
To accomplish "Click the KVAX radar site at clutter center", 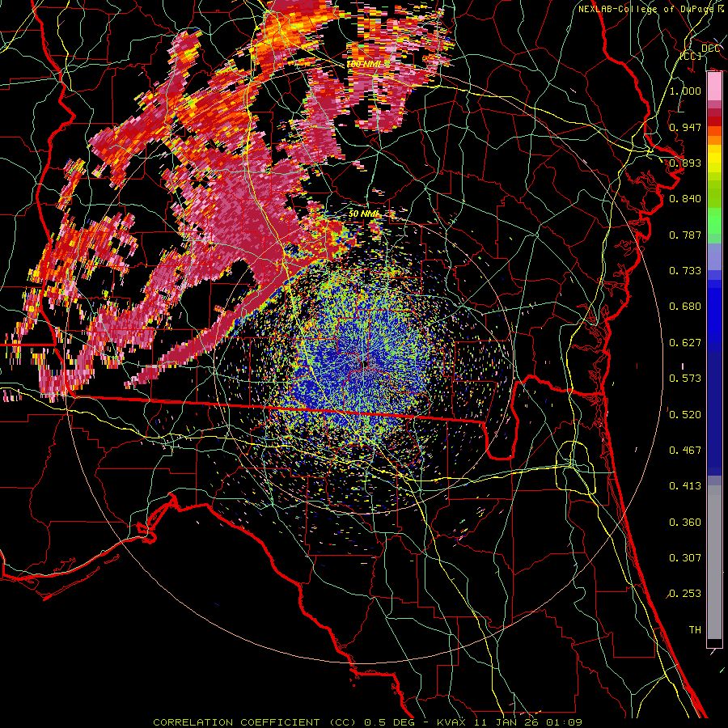I will (366, 363).
